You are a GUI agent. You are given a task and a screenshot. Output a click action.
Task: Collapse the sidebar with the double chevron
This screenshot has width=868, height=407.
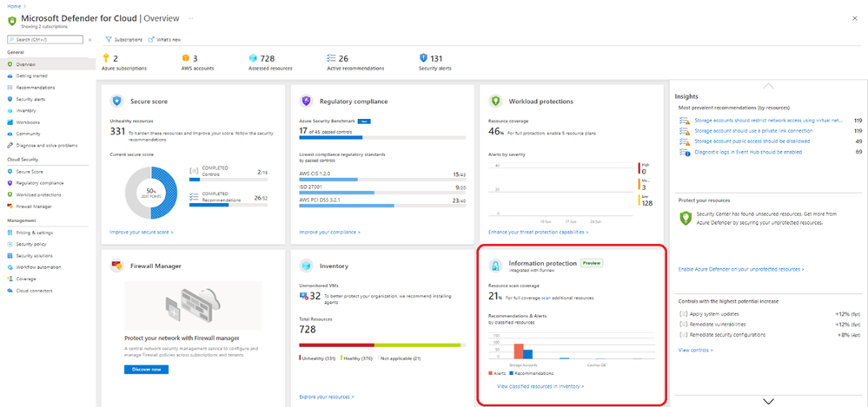click(x=90, y=40)
